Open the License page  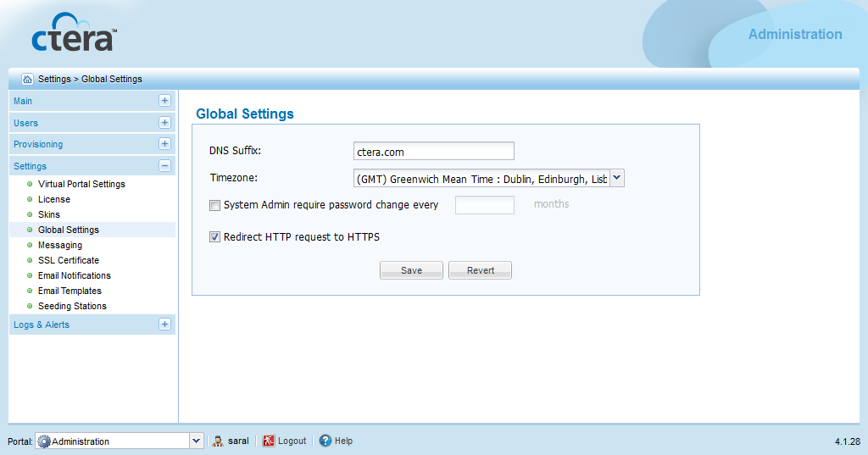coord(54,199)
